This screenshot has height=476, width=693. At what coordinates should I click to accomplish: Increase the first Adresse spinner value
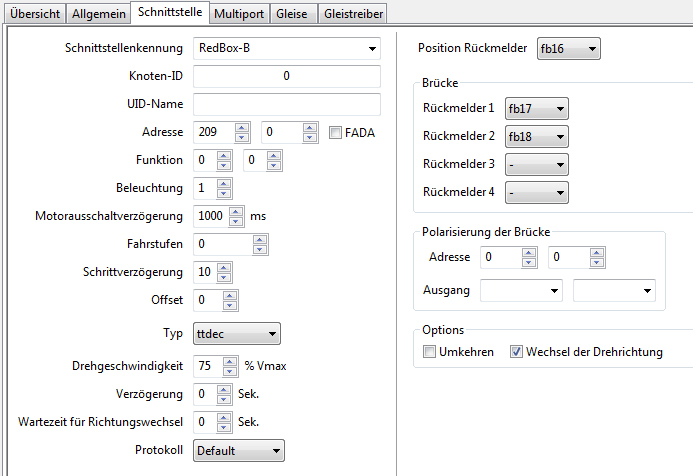coord(242,126)
